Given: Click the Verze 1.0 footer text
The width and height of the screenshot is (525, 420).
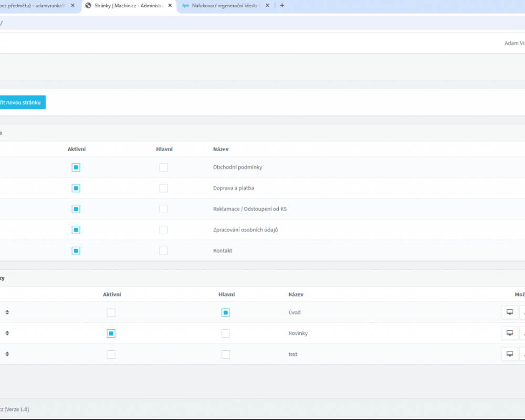Looking at the screenshot, I should 15,409.
